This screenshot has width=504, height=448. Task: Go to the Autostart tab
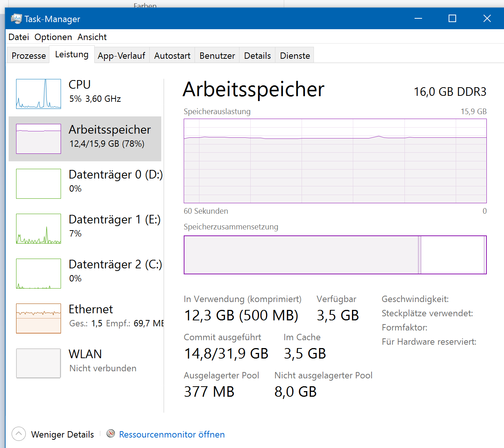click(x=172, y=56)
